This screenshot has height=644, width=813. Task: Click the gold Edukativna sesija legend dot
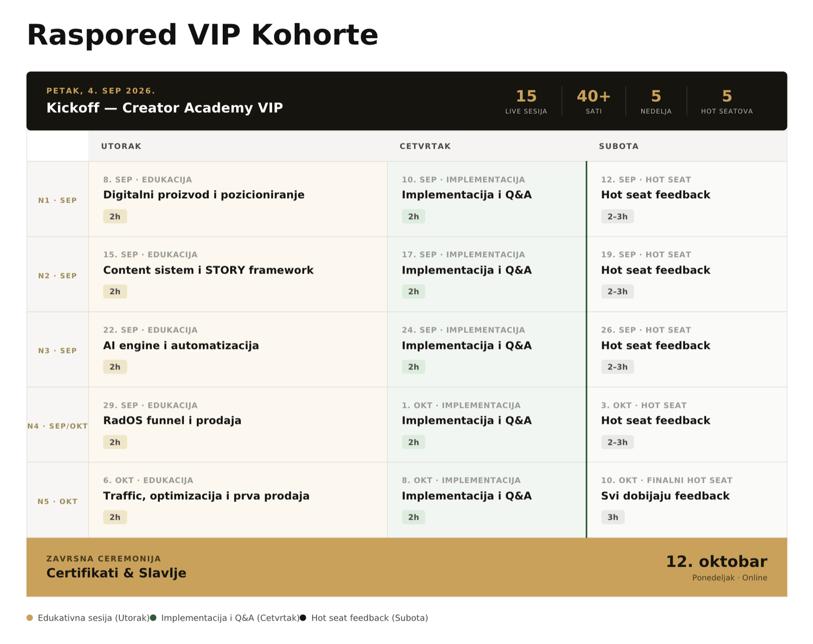pos(30,617)
